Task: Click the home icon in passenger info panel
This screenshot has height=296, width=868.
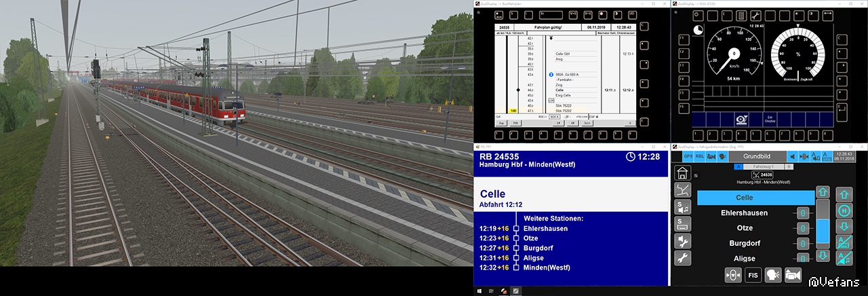Action: point(682,174)
